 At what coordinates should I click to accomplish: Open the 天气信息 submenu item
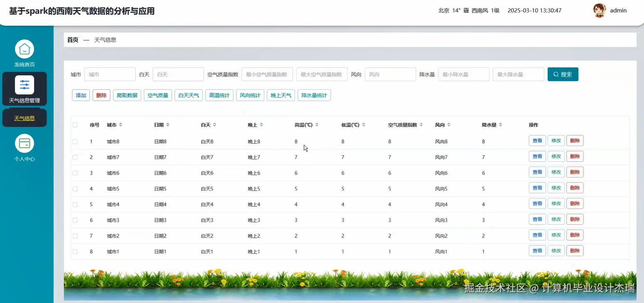(25, 118)
